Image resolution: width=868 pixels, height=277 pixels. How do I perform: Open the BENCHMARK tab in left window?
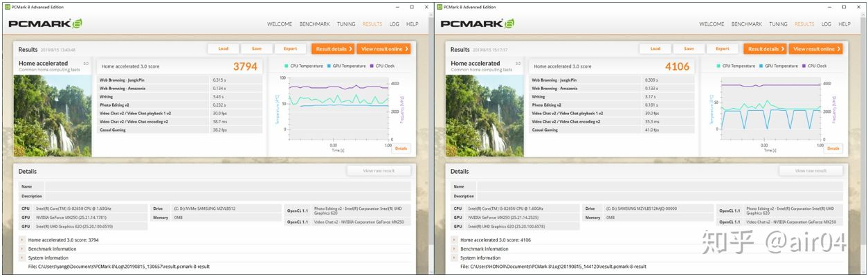[314, 24]
